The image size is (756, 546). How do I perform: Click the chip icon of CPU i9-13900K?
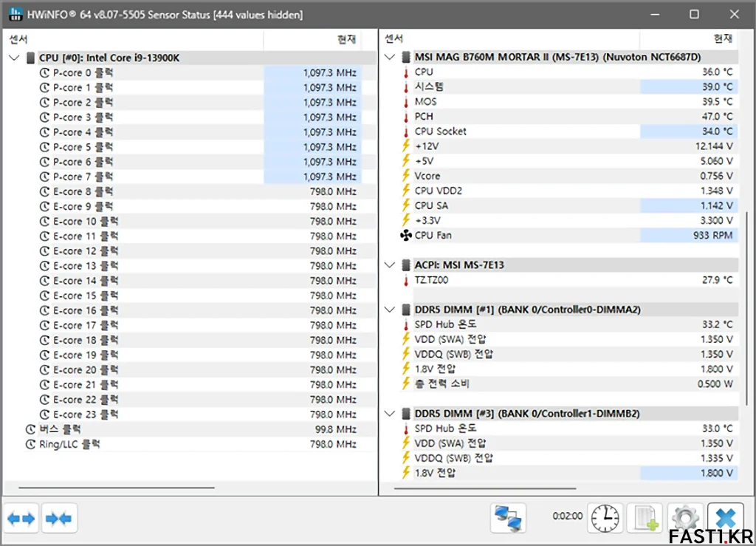point(30,58)
